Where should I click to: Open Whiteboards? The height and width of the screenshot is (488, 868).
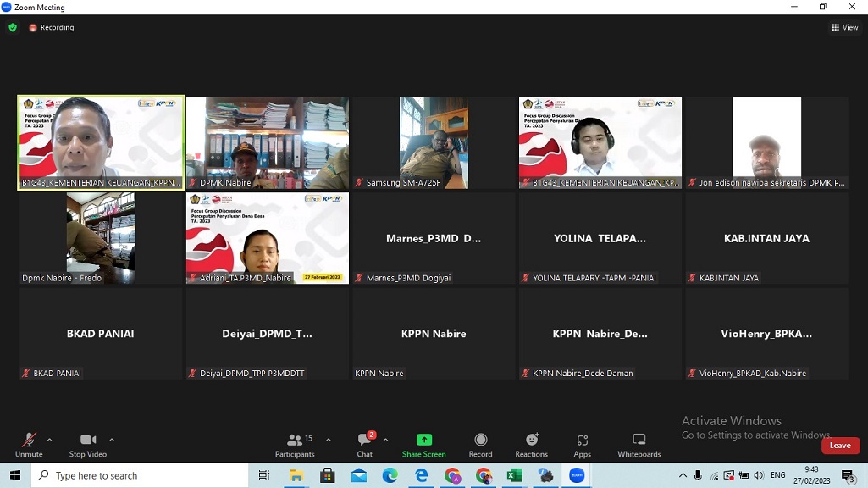coord(639,446)
